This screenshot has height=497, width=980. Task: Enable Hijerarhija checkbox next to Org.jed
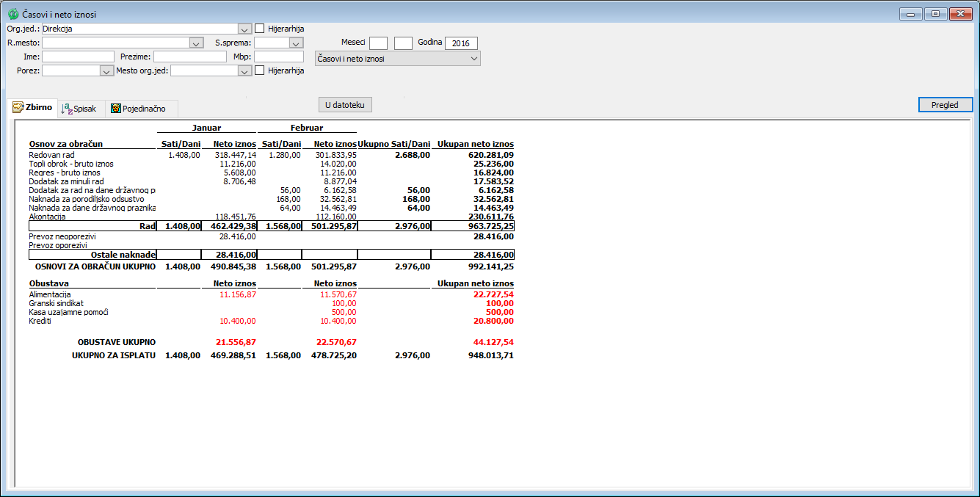(260, 29)
